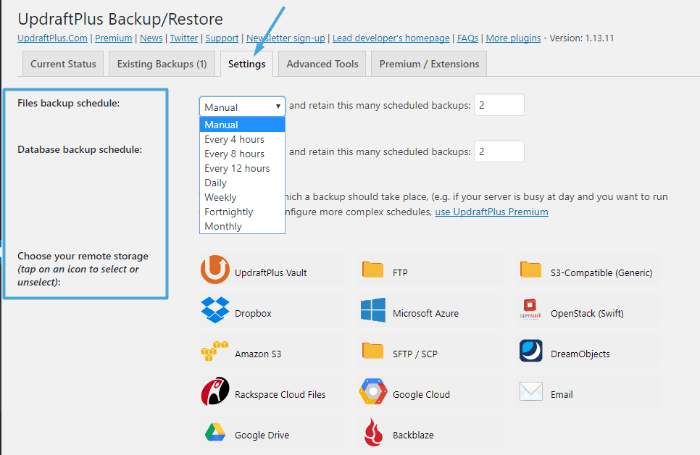Click the Backblaze label

(413, 435)
